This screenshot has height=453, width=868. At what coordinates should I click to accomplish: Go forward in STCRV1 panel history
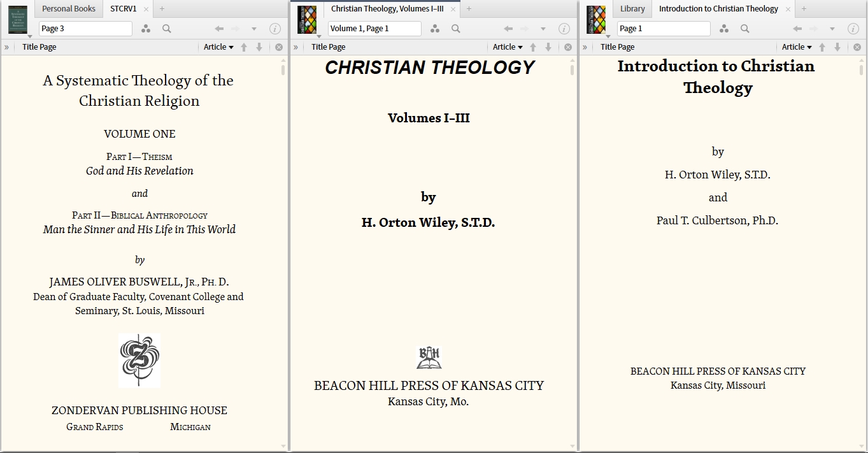point(235,29)
